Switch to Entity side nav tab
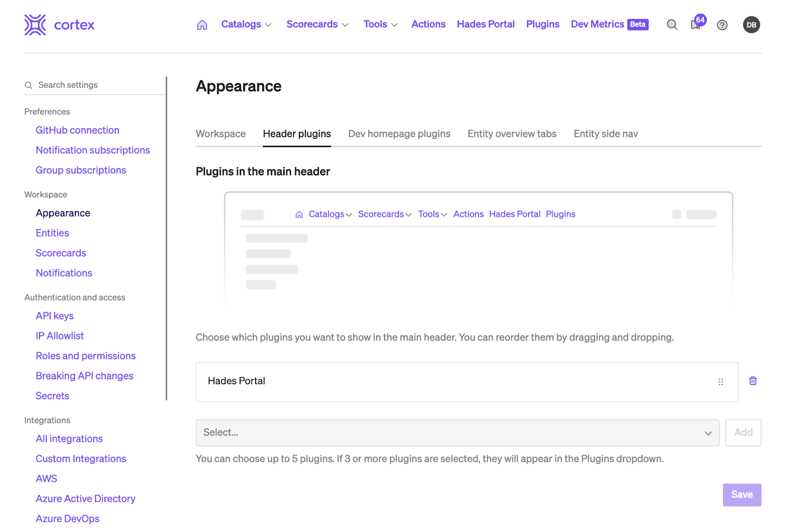The image size is (788, 532). (606, 134)
